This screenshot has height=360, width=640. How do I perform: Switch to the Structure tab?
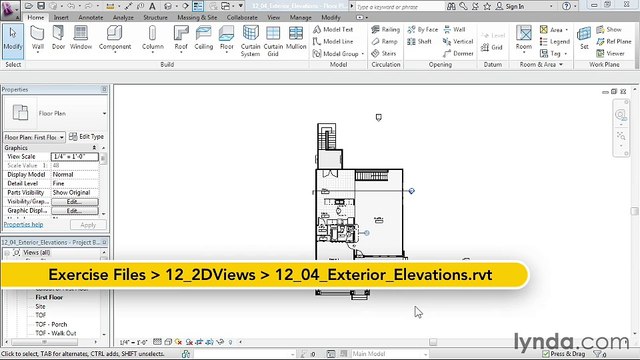point(155,18)
